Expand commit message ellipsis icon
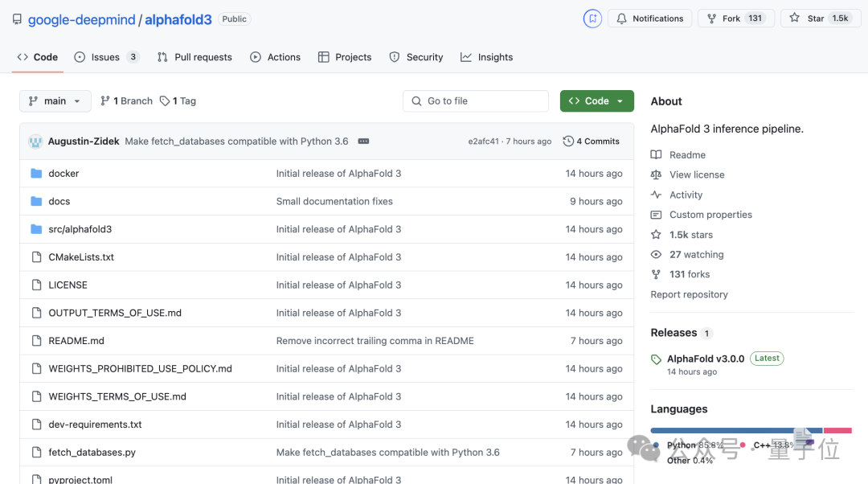This screenshot has height=484, width=868. tap(363, 142)
